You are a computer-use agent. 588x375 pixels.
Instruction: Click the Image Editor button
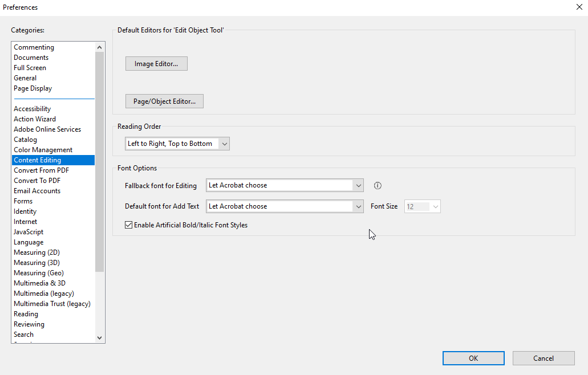(x=156, y=63)
